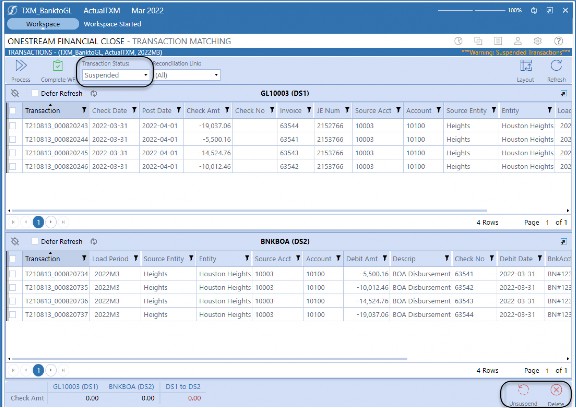Screen dimensions: 576x408
Task: Open the Reconciliation Link dropdown showing (All)
Action: click(187, 75)
